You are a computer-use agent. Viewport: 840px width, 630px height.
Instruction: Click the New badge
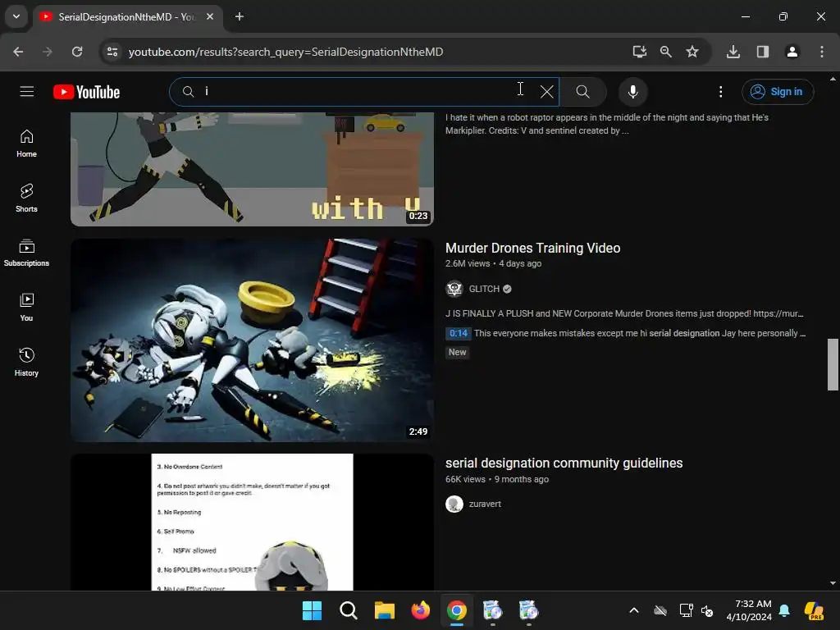457,352
